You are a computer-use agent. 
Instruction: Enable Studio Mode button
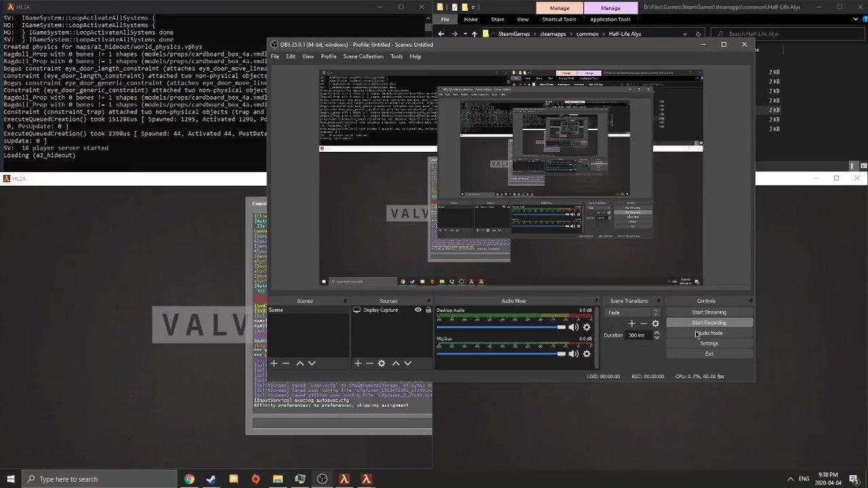point(709,333)
